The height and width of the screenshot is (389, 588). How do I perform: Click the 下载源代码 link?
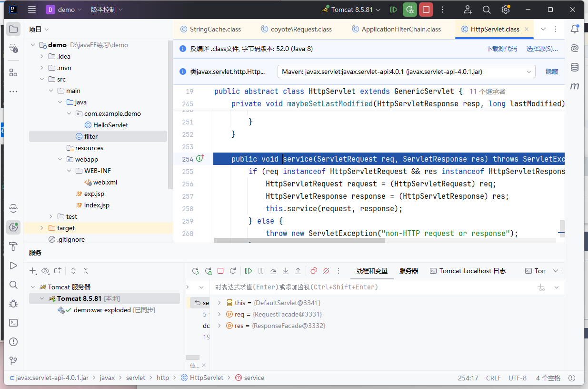[501, 49]
